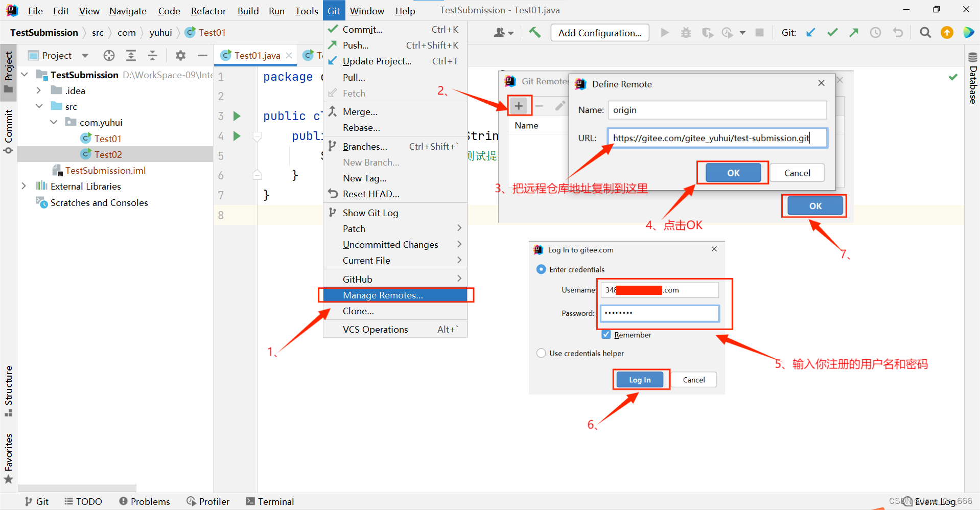Click Cancel in Define Remote dialog
The image size is (980, 510).
797,173
